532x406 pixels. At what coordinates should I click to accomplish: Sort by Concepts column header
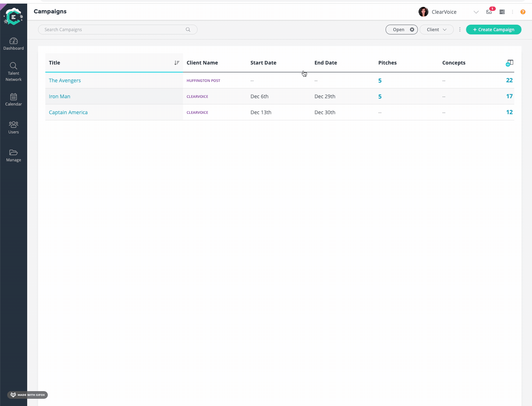tap(454, 63)
